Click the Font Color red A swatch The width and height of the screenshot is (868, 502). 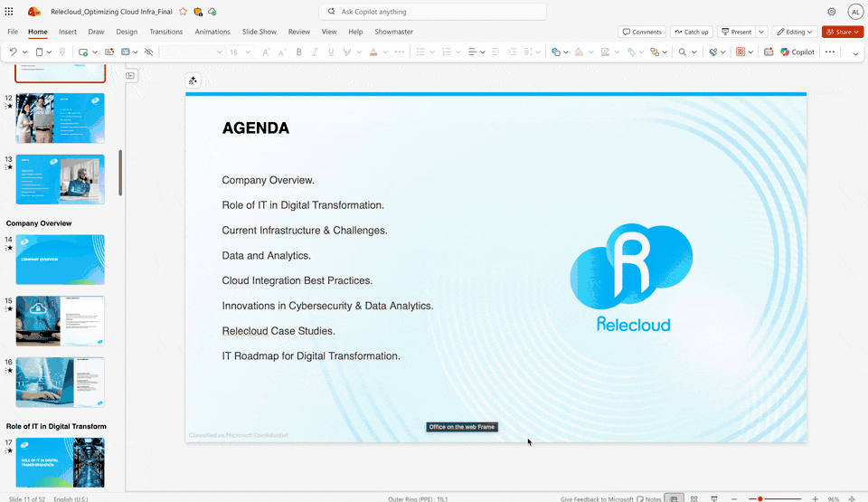373,52
